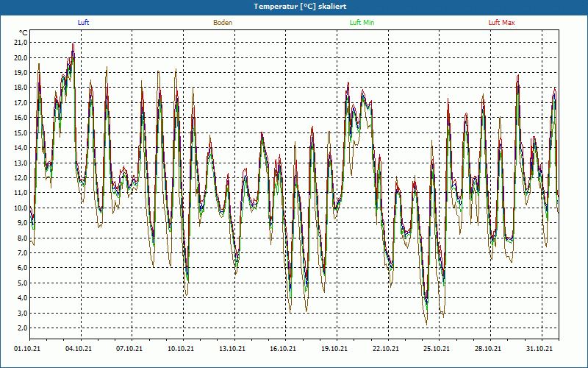Image resolution: width=588 pixels, height=368 pixels.
Task: Click the 12,0 y-axis value
Action: 21,177
